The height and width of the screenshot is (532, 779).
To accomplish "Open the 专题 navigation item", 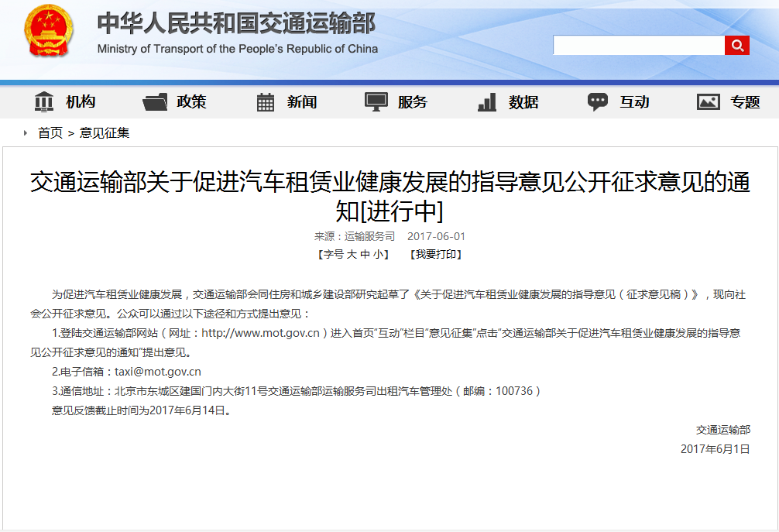I will point(745,101).
